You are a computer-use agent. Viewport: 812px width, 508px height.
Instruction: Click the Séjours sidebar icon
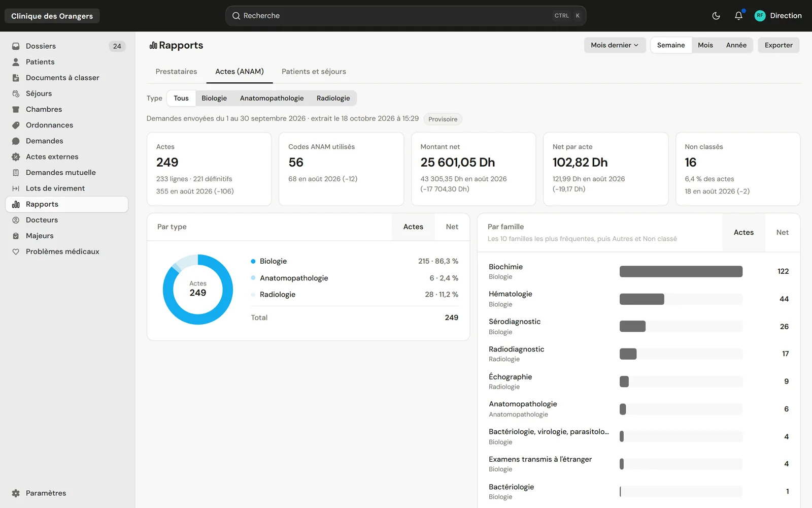[16, 93]
